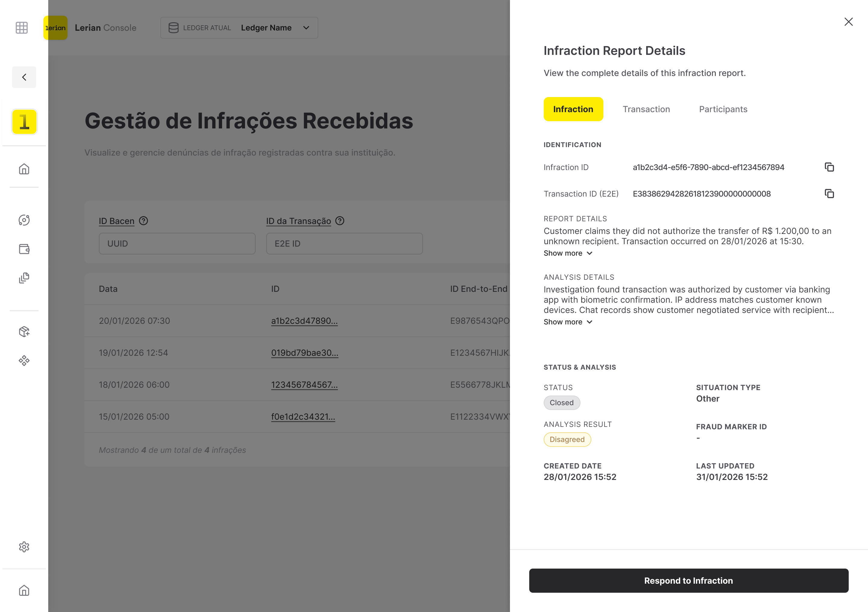Image resolution: width=868 pixels, height=612 pixels.
Task: Open the package plus sidebar icon
Action: 24,332
